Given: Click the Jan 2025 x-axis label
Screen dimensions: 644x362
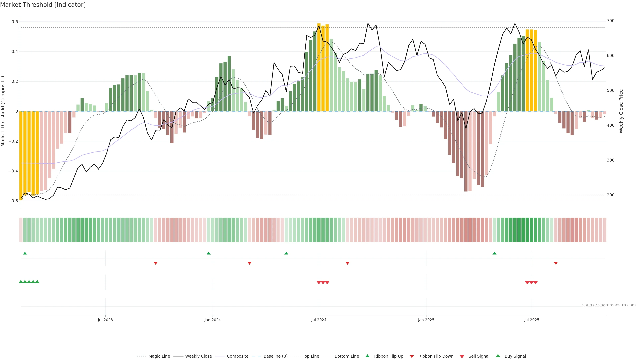Looking at the screenshot, I should (426, 320).
